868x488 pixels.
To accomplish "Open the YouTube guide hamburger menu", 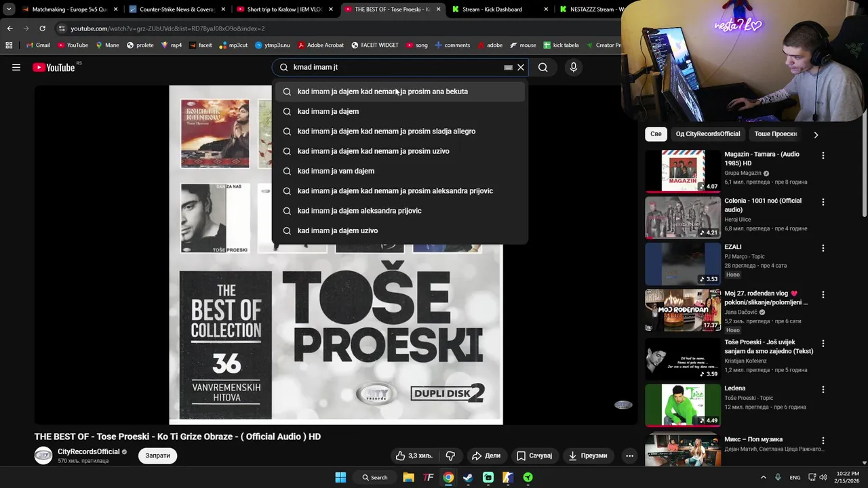I will [x=16, y=67].
